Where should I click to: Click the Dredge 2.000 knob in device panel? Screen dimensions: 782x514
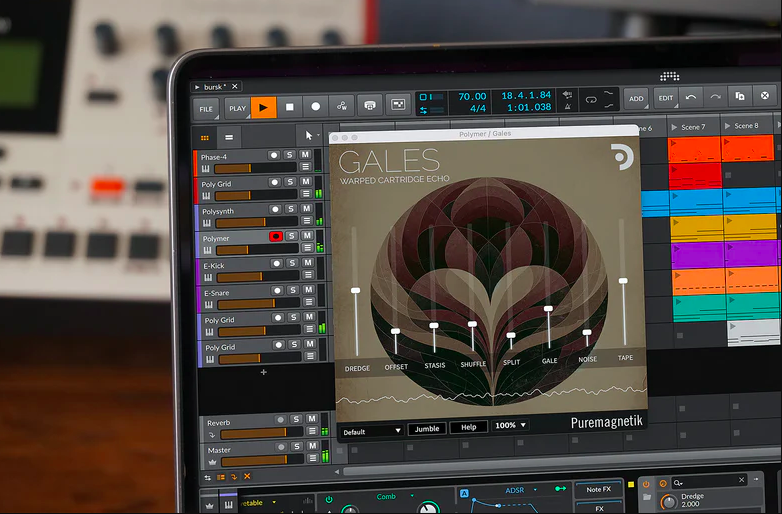(x=668, y=501)
